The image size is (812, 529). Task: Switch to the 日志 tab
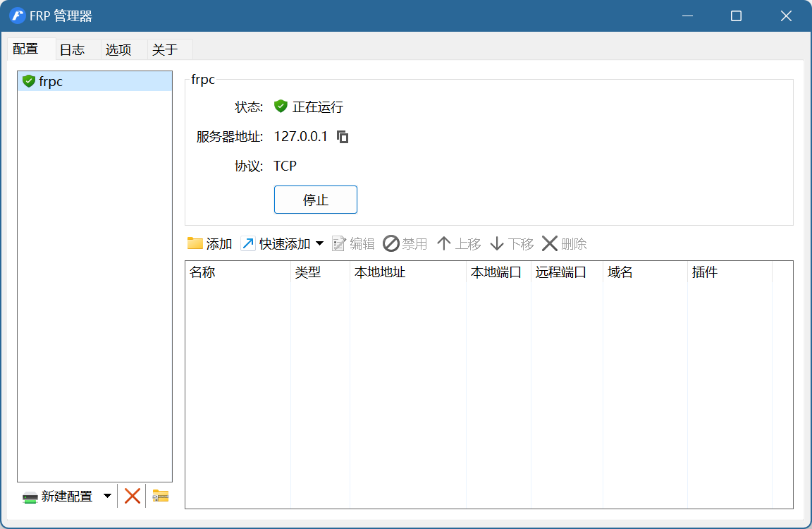click(72, 49)
